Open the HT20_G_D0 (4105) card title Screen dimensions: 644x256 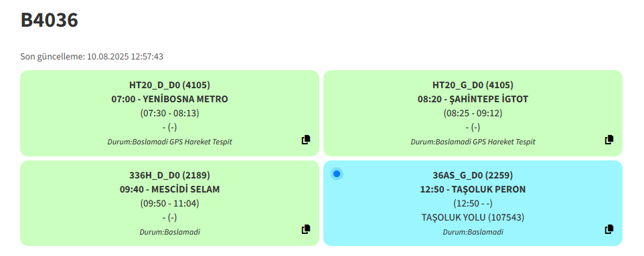(473, 86)
